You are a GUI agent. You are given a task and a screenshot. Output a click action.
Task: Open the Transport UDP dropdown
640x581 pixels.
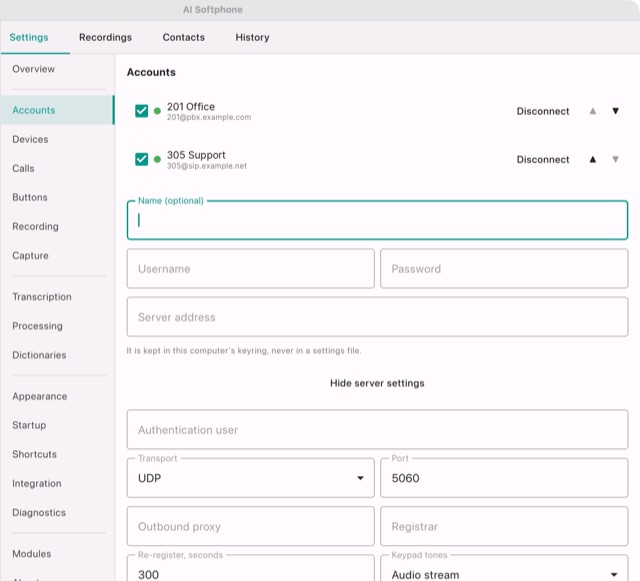click(251, 478)
